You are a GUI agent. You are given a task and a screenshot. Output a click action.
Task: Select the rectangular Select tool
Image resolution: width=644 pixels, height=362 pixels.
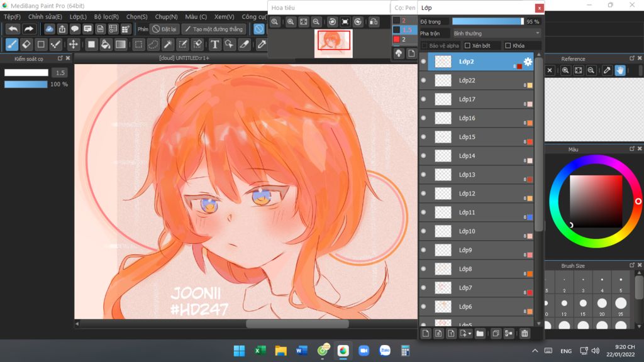click(139, 45)
